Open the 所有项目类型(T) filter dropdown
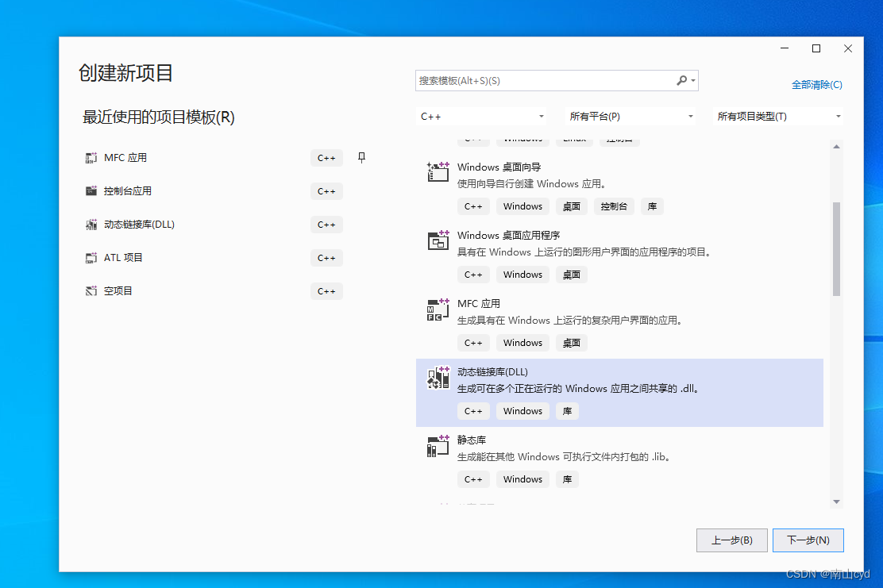 tap(777, 117)
